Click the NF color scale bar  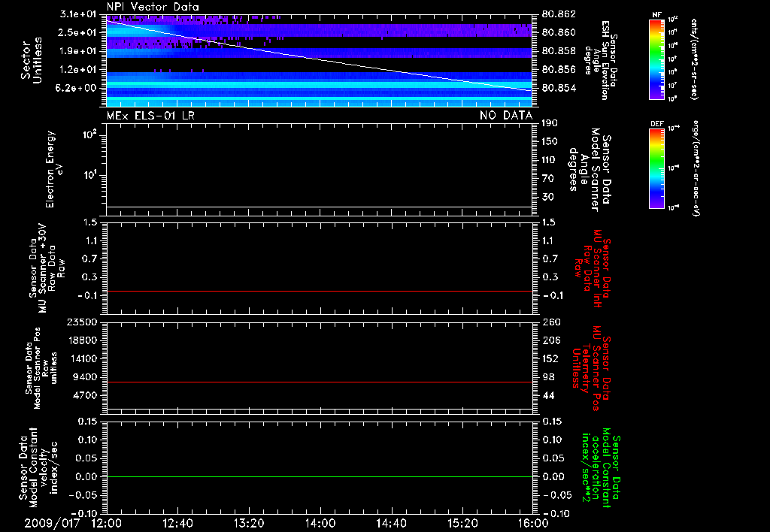click(x=656, y=59)
